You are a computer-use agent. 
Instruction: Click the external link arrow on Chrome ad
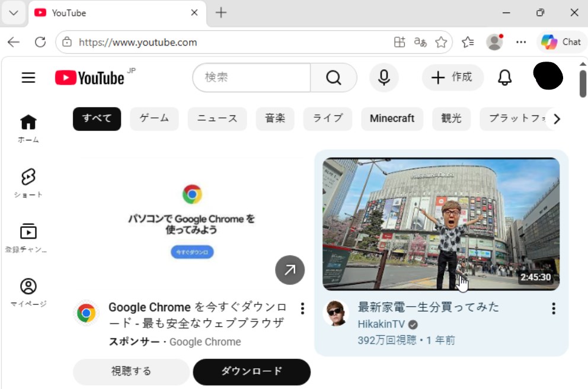pyautogui.click(x=290, y=270)
